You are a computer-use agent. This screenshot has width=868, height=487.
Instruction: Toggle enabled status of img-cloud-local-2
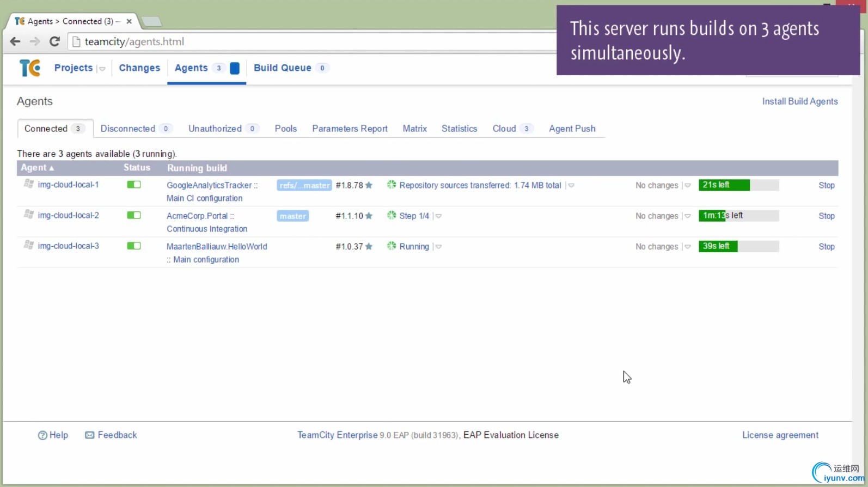[134, 215]
